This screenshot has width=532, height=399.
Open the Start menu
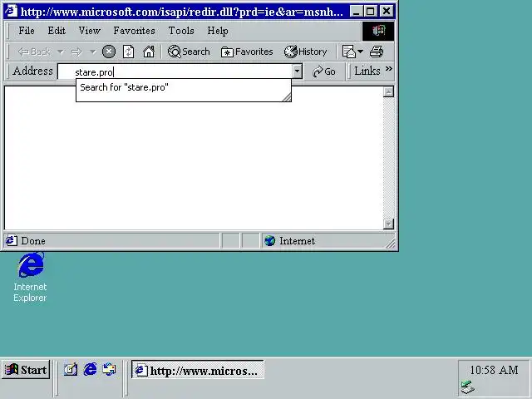[26, 369]
